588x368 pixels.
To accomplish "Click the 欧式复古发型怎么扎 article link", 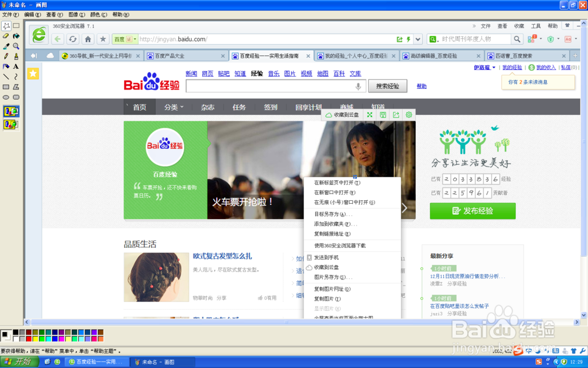I will point(222,256).
